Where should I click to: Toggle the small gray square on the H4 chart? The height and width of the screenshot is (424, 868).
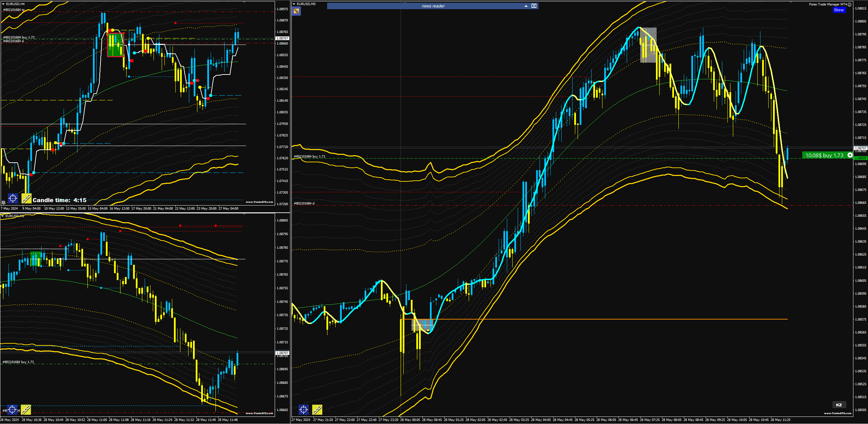pos(3,202)
